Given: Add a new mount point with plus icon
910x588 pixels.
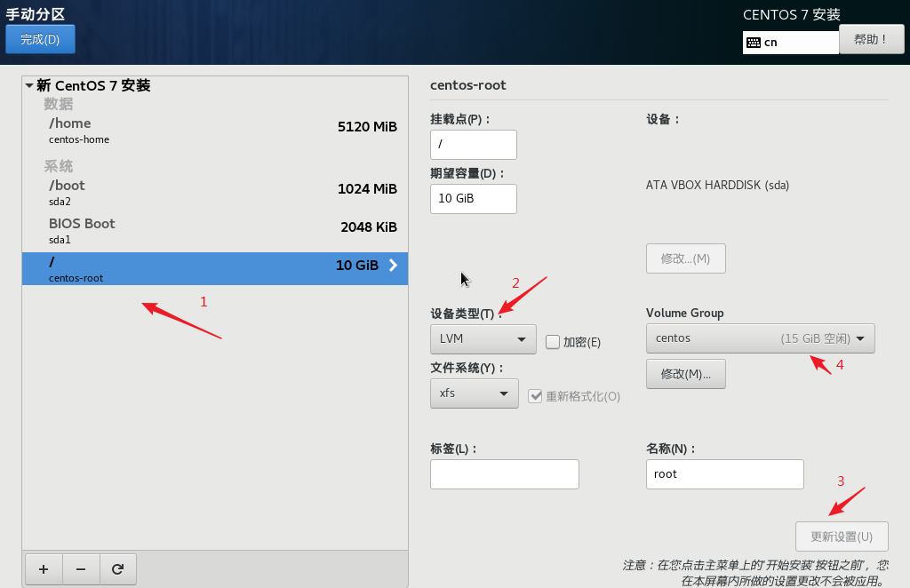Looking at the screenshot, I should click(x=44, y=569).
